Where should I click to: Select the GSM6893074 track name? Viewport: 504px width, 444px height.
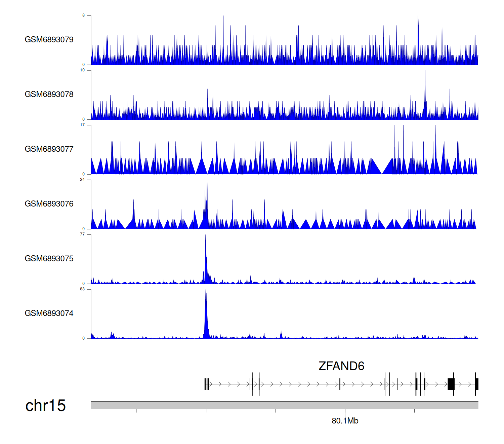tap(49, 313)
